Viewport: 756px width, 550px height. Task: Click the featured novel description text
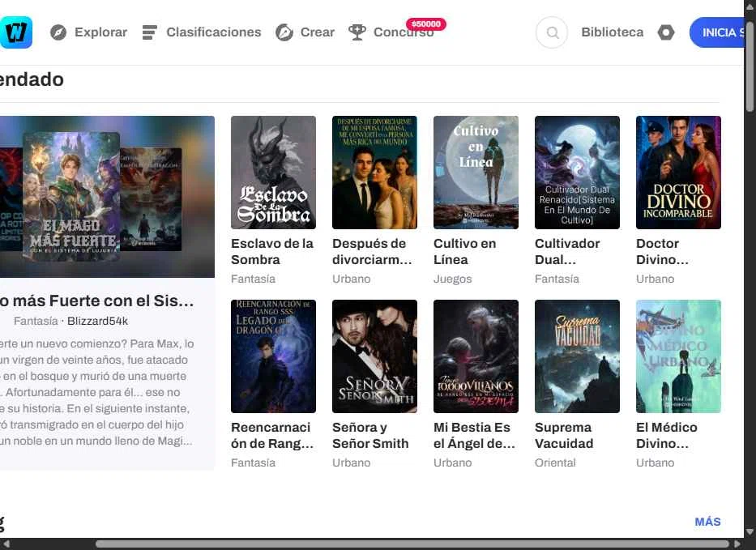[97, 392]
